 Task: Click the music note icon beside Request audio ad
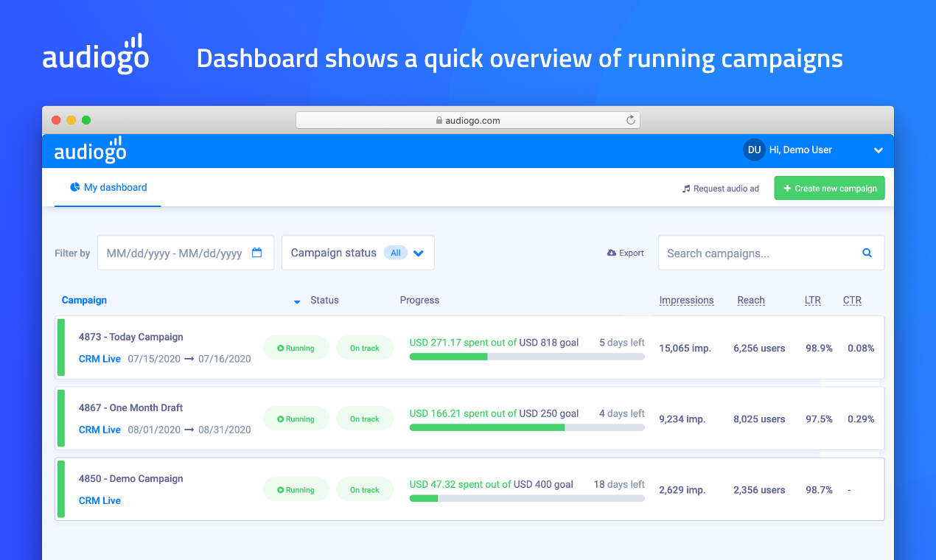685,189
